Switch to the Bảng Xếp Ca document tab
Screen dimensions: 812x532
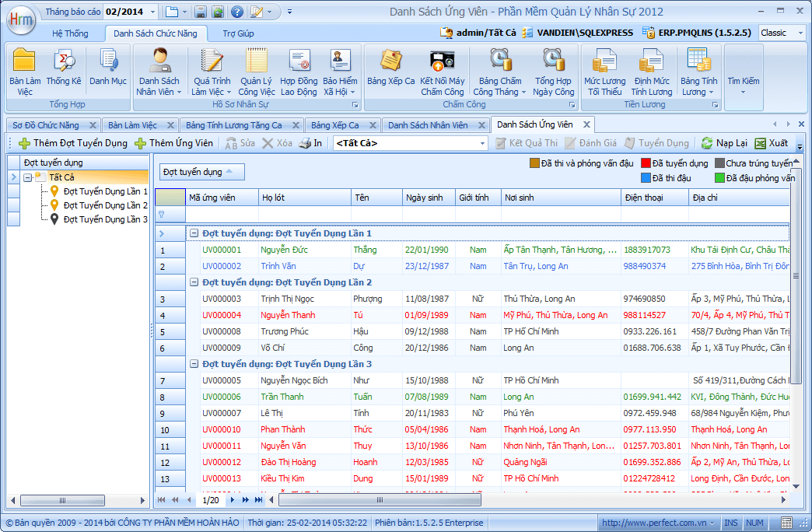coord(334,125)
